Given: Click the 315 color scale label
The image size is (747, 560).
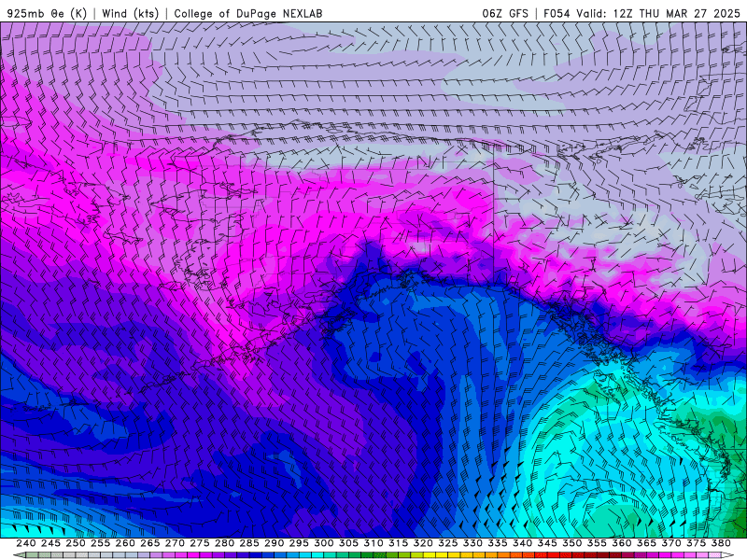Looking at the screenshot, I should coord(398,543).
